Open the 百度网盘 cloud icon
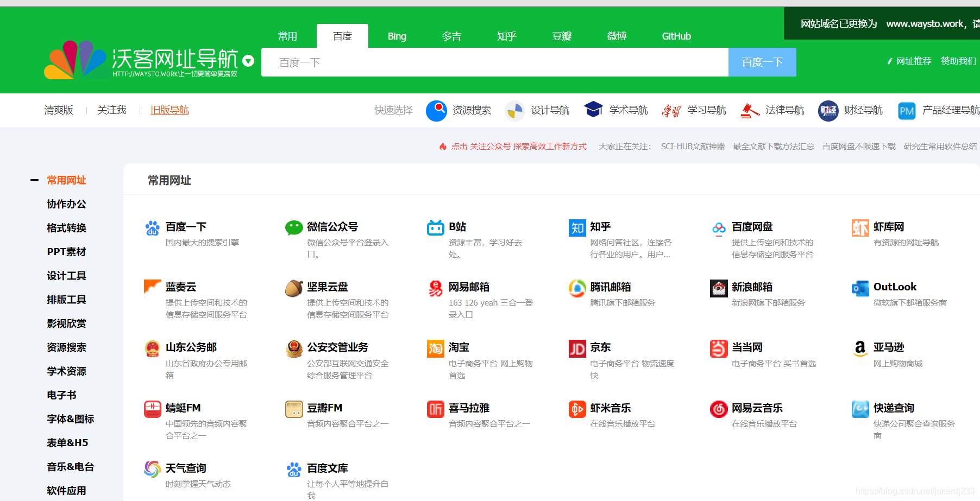Viewport: 980px width, 501px height. tap(719, 228)
